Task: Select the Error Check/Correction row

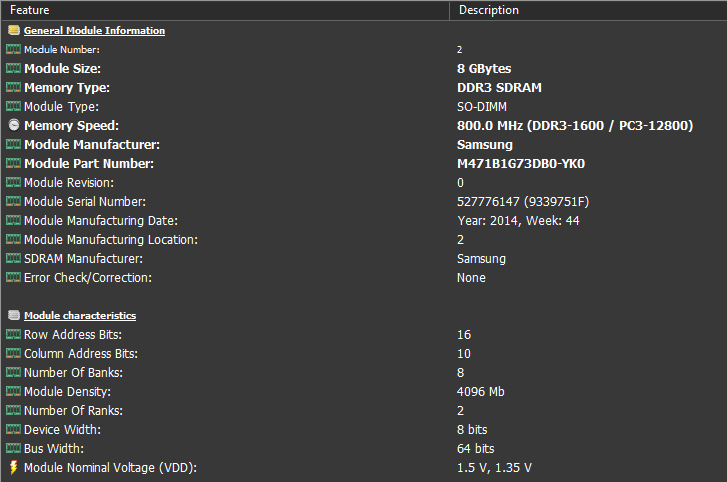Action: coord(88,278)
